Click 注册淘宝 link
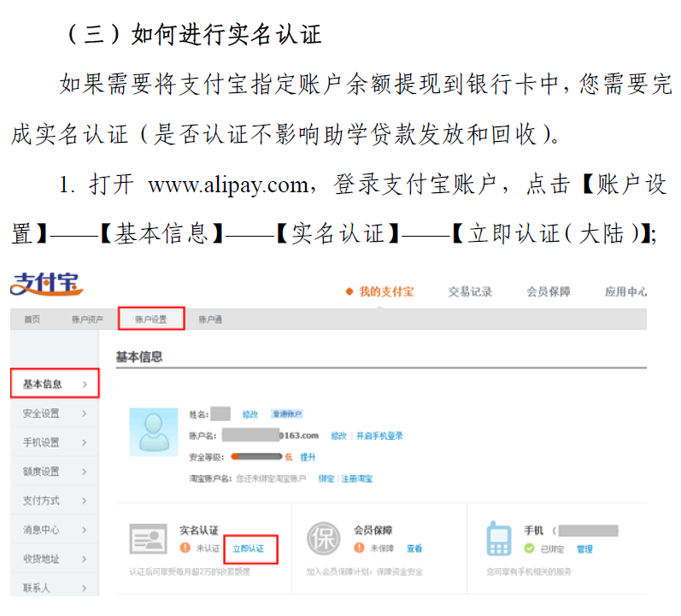This screenshot has width=681, height=616. [x=357, y=478]
